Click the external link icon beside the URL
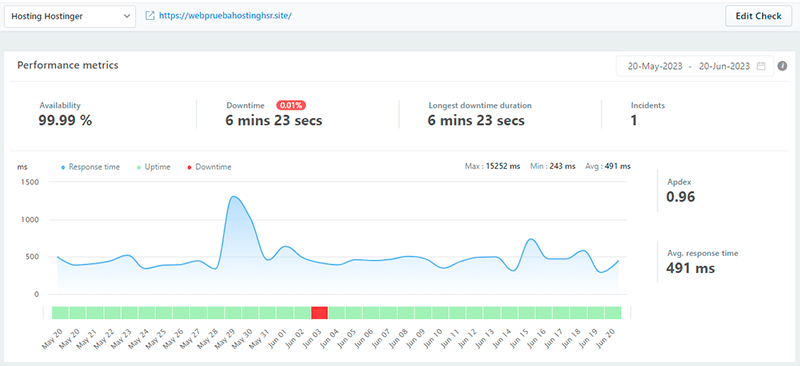The image size is (800, 367). (150, 16)
